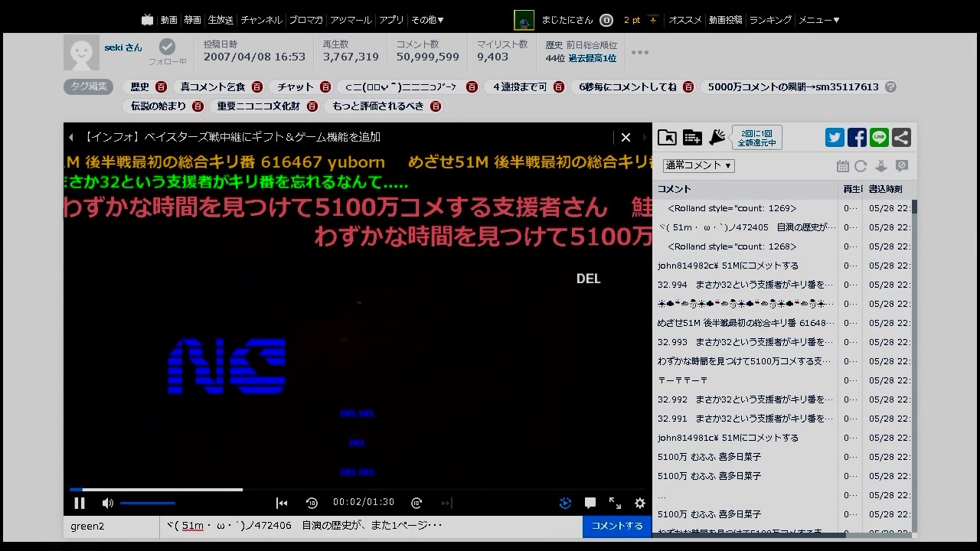Adjust the blue volume slider
This screenshot has height=551, width=980.
148,503
